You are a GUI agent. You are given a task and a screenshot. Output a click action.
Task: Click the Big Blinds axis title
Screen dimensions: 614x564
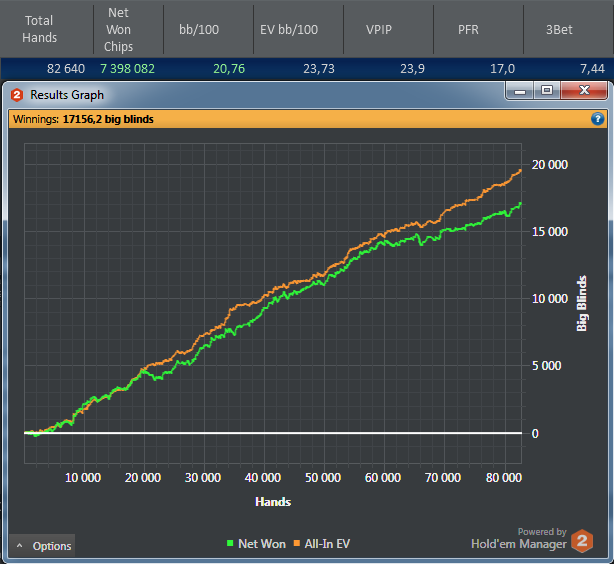coord(582,304)
